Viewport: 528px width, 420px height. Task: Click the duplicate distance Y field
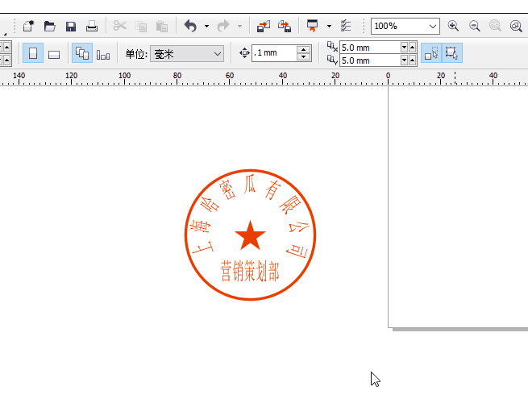click(x=370, y=60)
